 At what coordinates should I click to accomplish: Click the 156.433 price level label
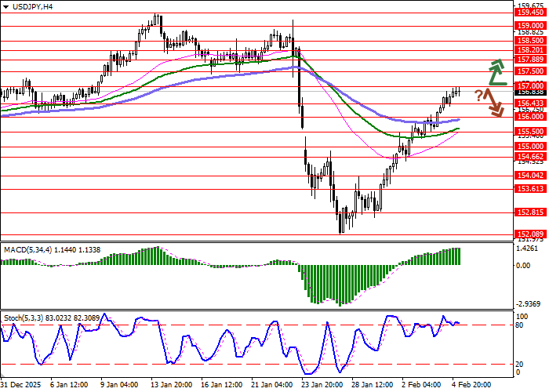pos(530,103)
